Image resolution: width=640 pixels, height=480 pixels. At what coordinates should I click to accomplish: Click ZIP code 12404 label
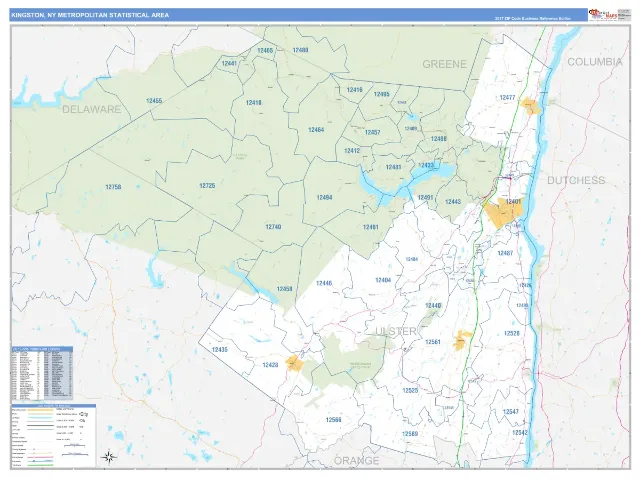383,280
